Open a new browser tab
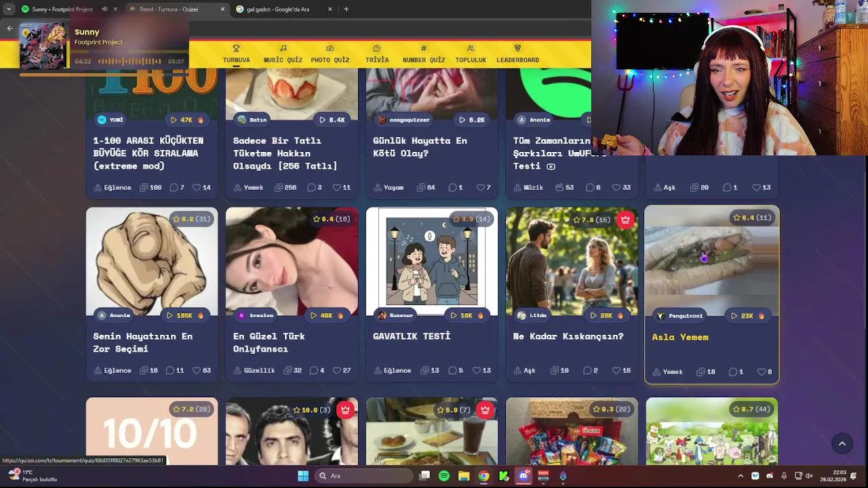The height and width of the screenshot is (488, 868). (x=346, y=9)
